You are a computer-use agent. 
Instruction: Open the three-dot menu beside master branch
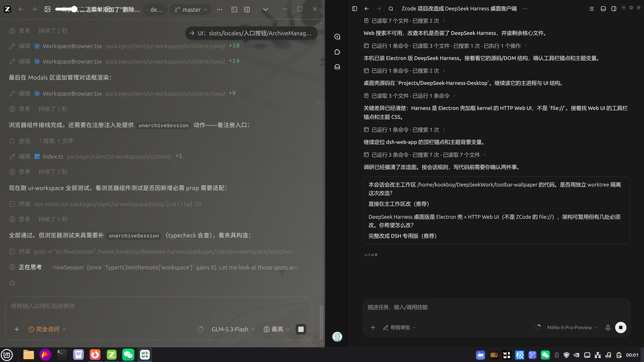(x=220, y=9)
